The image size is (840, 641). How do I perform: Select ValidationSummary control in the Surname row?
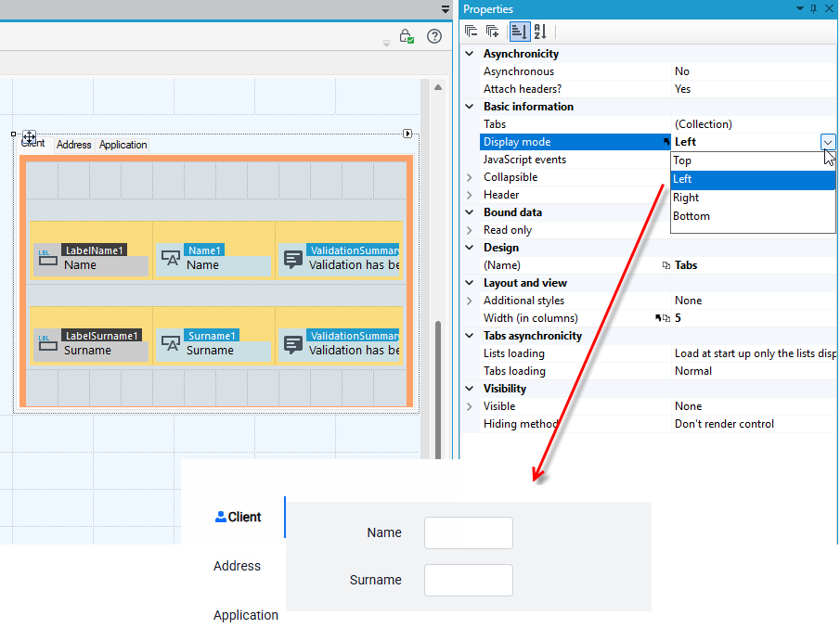340,345
